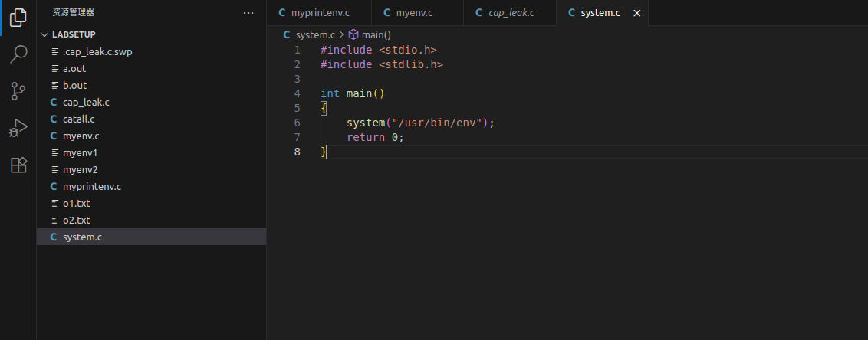Click the system("/usr/bin/env") call
868x340 pixels.
[x=421, y=123]
